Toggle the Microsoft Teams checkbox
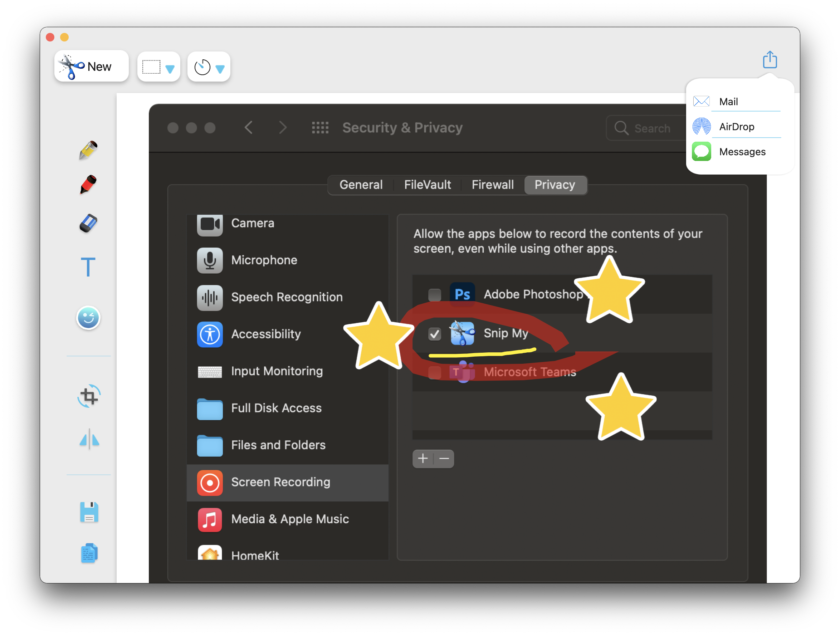The width and height of the screenshot is (840, 636). point(434,372)
